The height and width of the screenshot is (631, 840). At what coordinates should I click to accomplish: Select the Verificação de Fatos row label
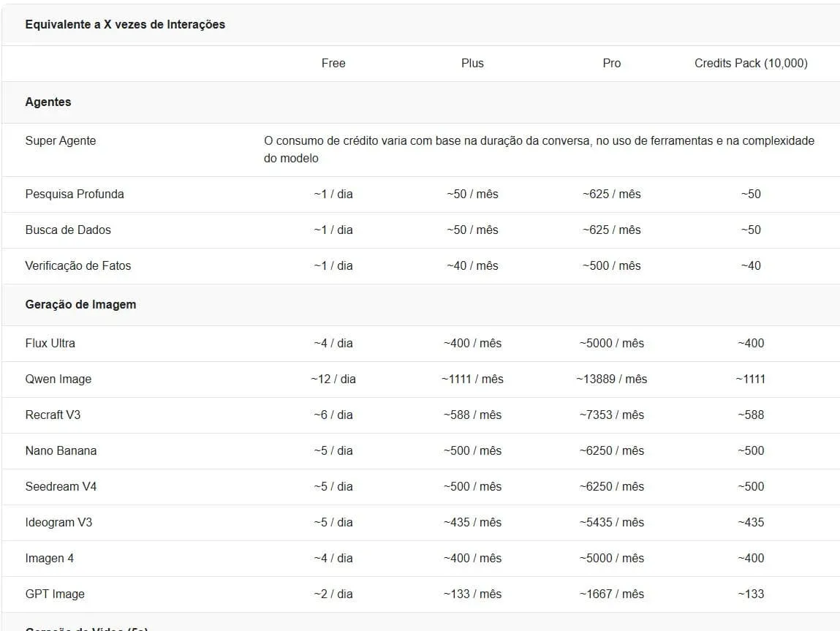click(x=78, y=265)
